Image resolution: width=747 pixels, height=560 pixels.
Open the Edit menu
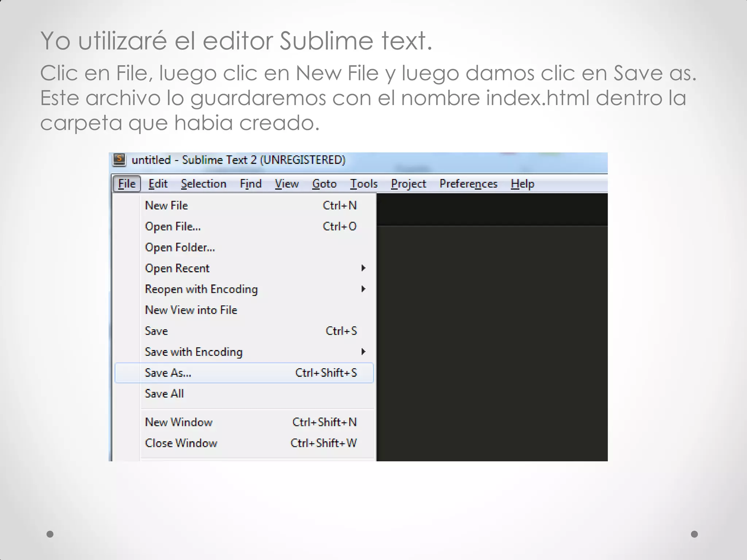[x=158, y=184]
